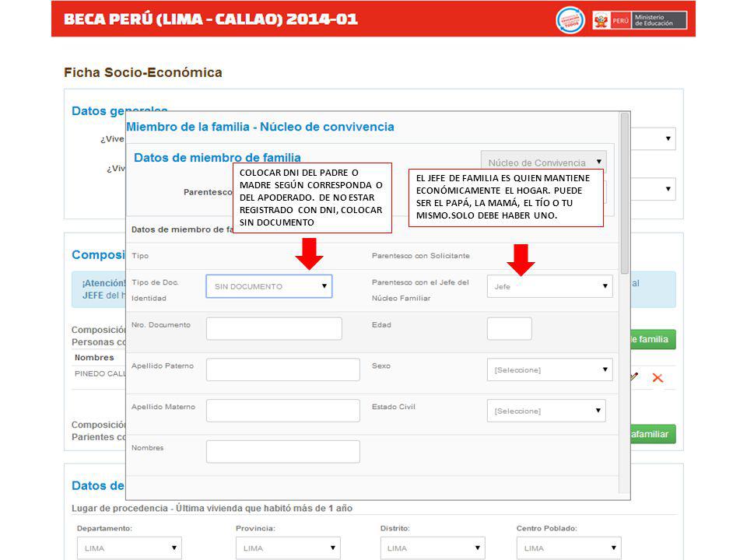Open the Departamento dropdown showing LIMA
747x560 pixels.
coord(129,548)
